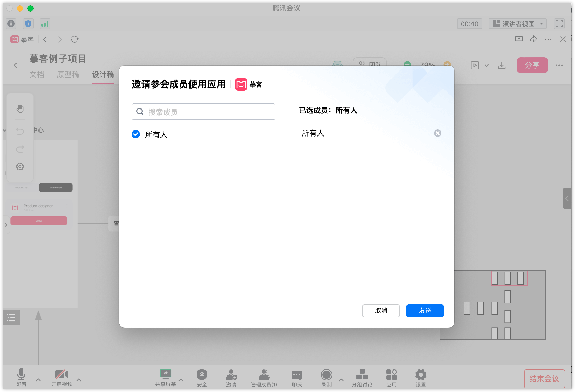
Task: Collapse the 中心 tree chevron
Action: coord(4,130)
